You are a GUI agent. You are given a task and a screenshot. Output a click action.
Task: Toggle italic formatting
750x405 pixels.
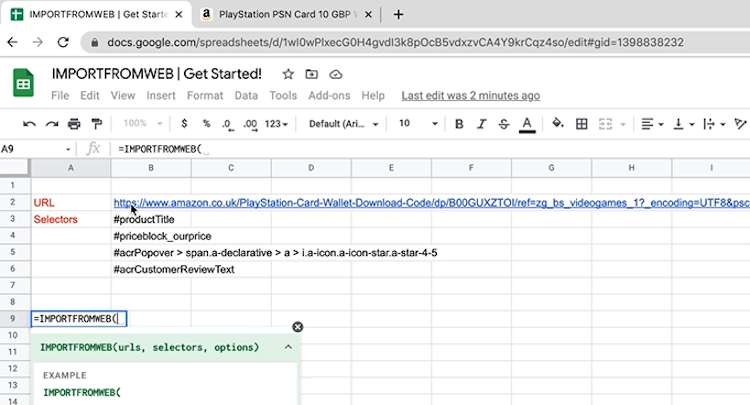click(x=481, y=124)
